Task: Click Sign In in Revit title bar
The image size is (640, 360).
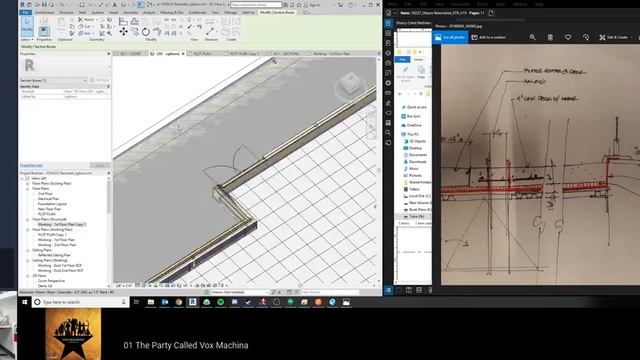Action: click(x=312, y=5)
